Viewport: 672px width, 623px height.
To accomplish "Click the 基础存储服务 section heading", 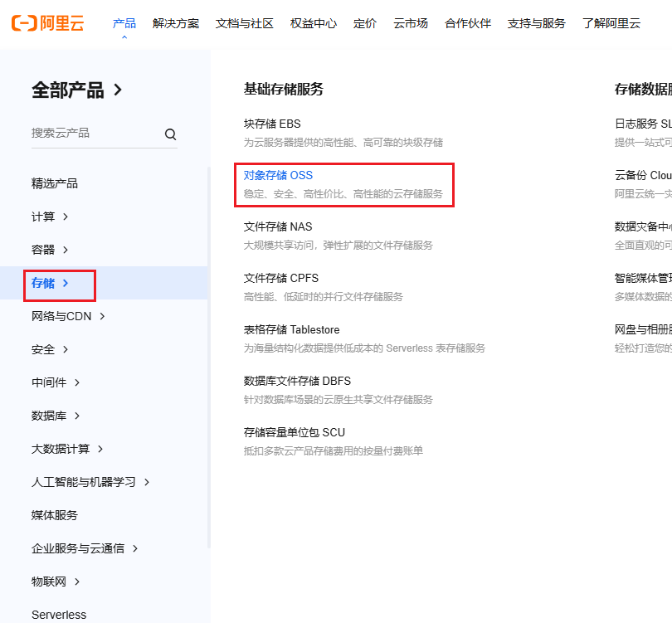I will [x=283, y=89].
